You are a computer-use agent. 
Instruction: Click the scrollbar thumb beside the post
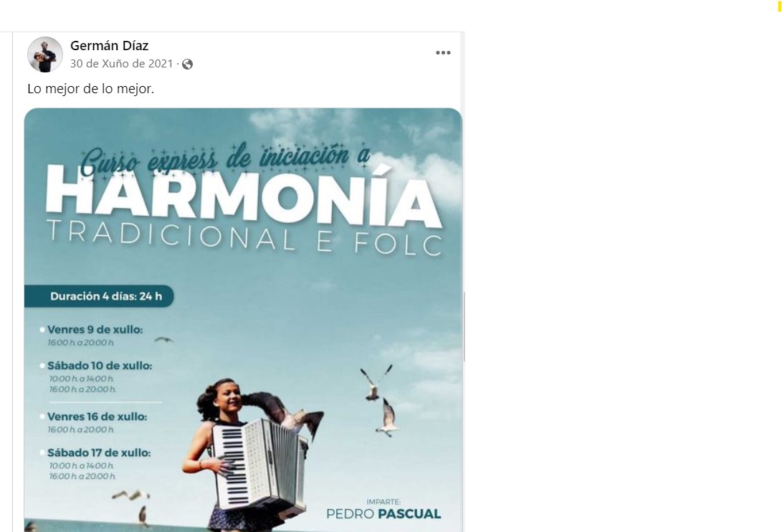(x=464, y=327)
